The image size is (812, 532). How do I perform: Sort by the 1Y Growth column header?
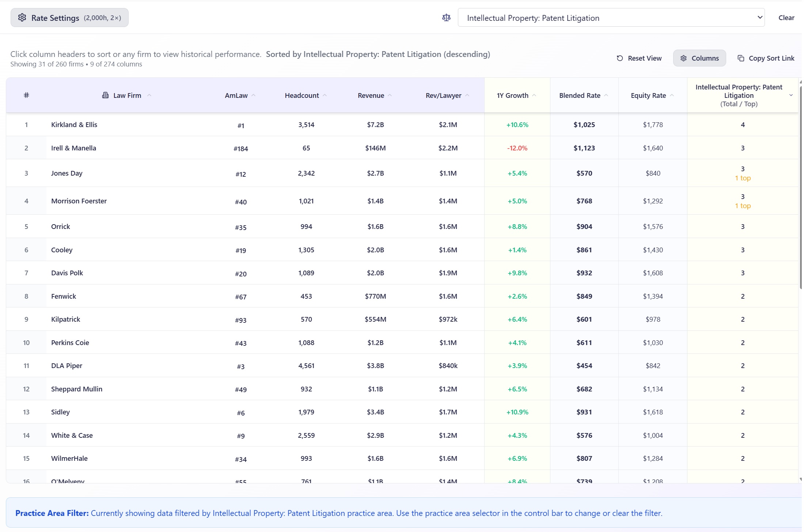click(x=512, y=95)
